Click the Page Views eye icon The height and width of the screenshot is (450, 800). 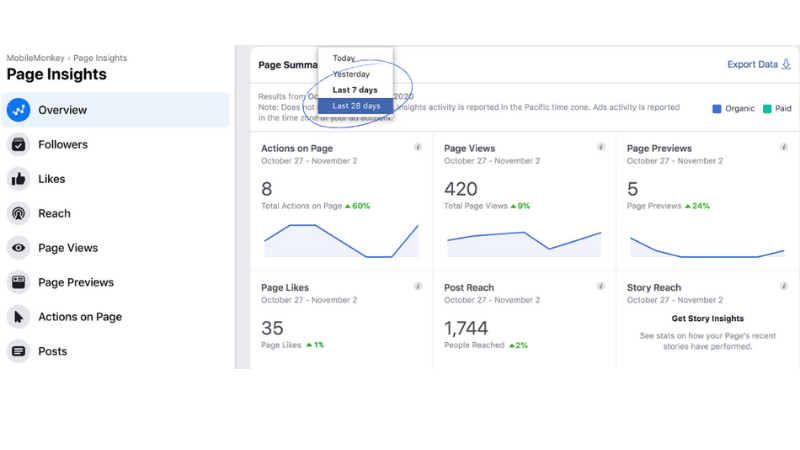(18, 248)
